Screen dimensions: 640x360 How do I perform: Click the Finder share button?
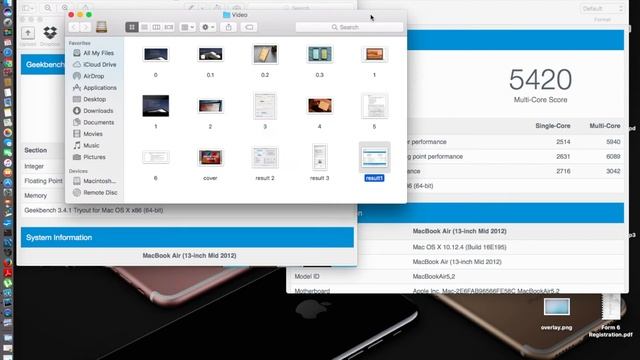[x=229, y=27]
